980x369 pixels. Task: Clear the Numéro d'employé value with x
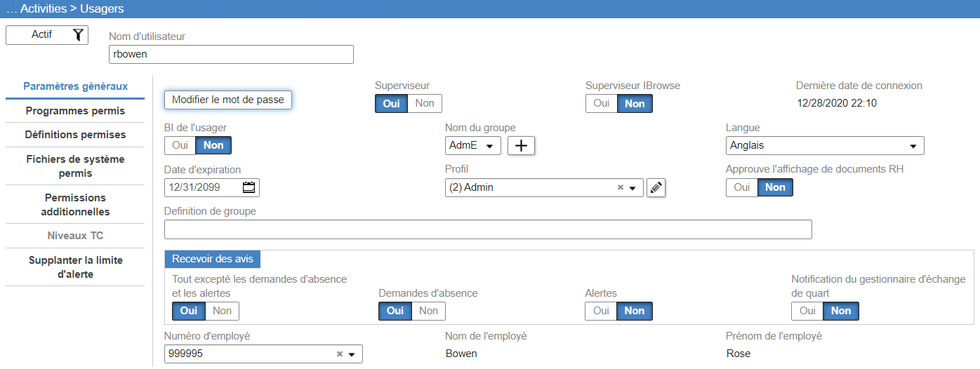pyautogui.click(x=339, y=354)
